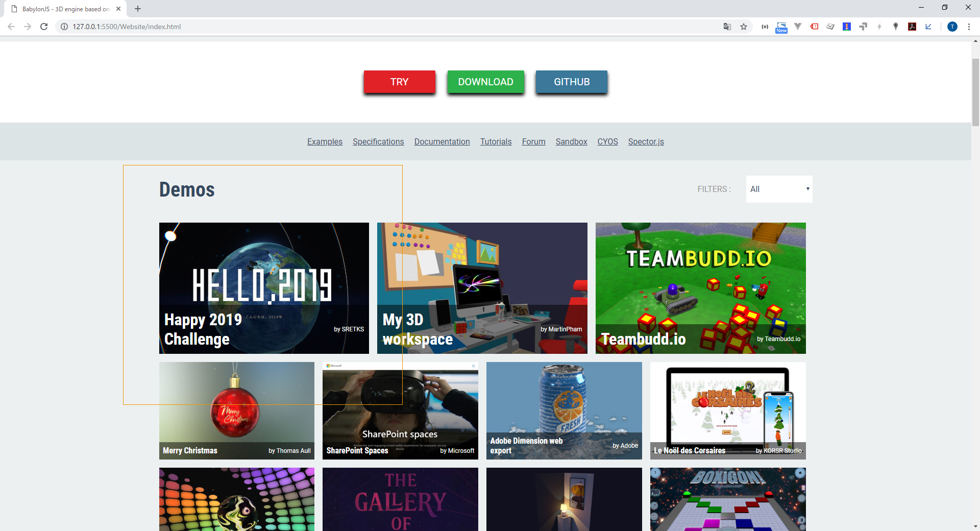Click the by MartinPham author text
This screenshot has width=980, height=531.
(561, 329)
